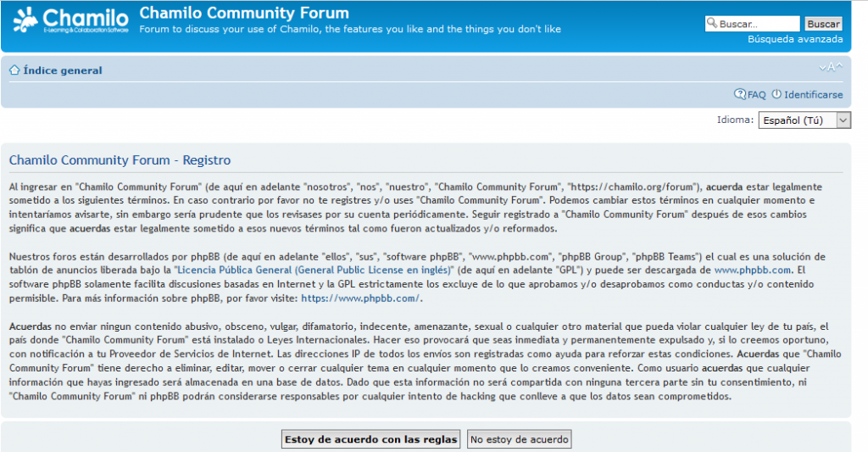Click the FAQ question mark icon
The image size is (868, 452).
pyautogui.click(x=739, y=94)
